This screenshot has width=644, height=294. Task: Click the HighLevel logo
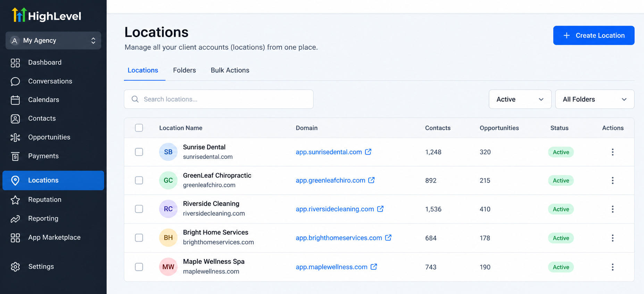click(x=46, y=15)
